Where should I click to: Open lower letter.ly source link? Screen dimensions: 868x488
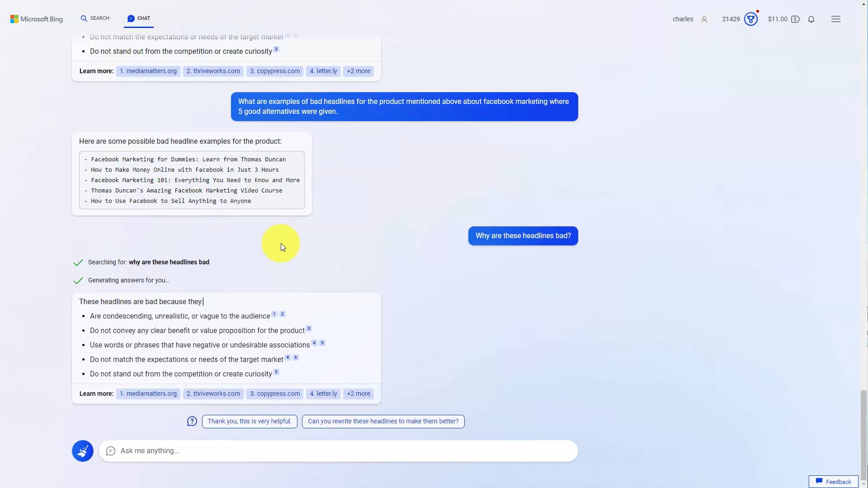coord(323,394)
